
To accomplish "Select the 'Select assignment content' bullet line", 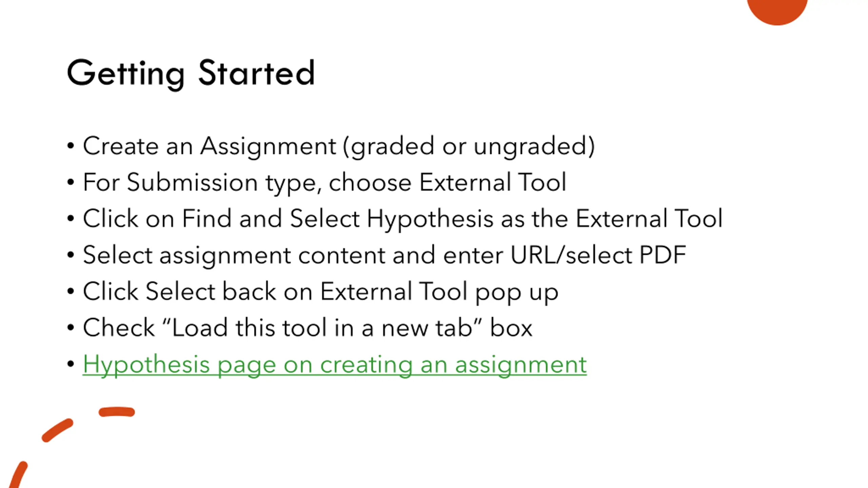I will [384, 255].
